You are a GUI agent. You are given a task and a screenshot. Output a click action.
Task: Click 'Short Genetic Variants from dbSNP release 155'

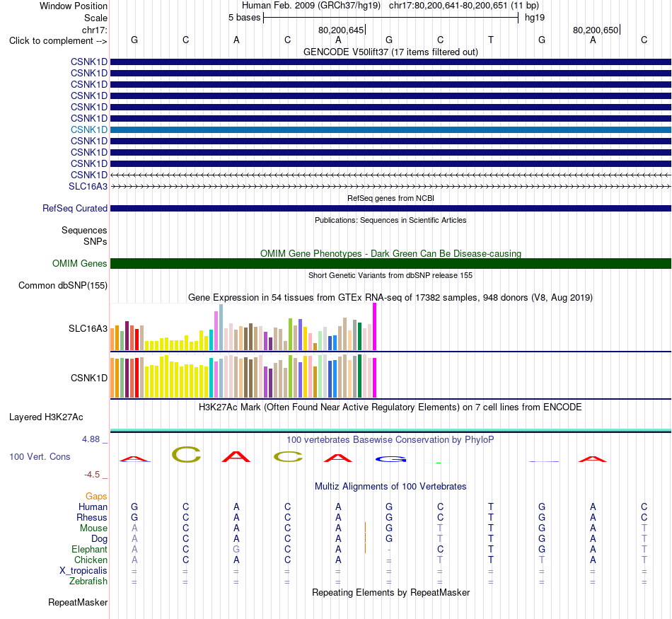390,275
